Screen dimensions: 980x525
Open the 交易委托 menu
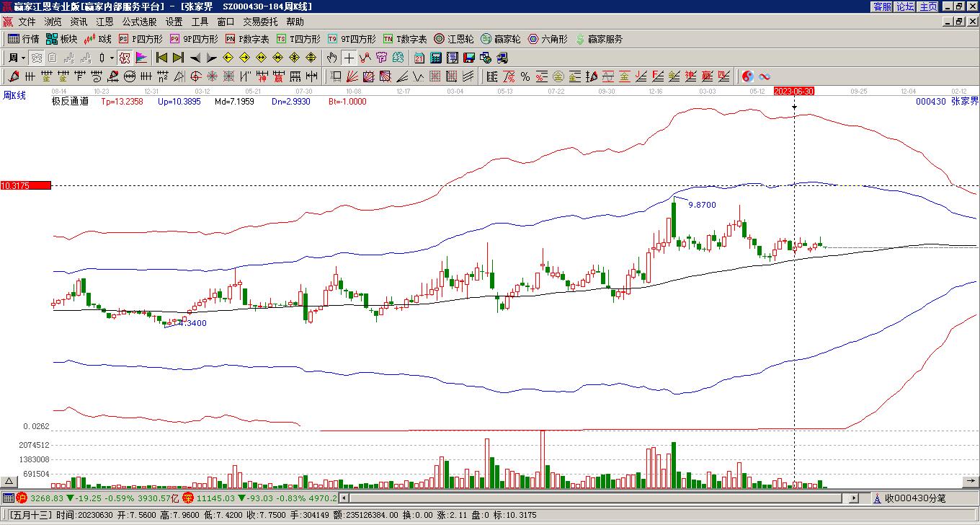259,22
